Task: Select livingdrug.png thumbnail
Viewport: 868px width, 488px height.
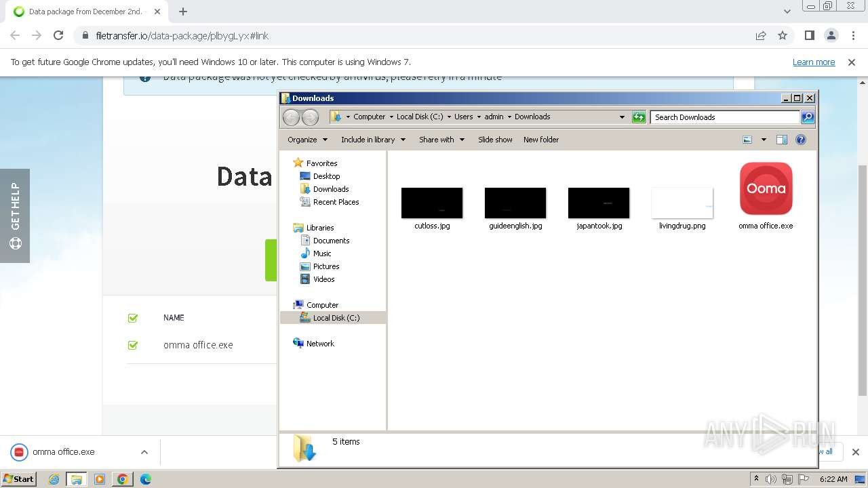Action: pyautogui.click(x=682, y=203)
